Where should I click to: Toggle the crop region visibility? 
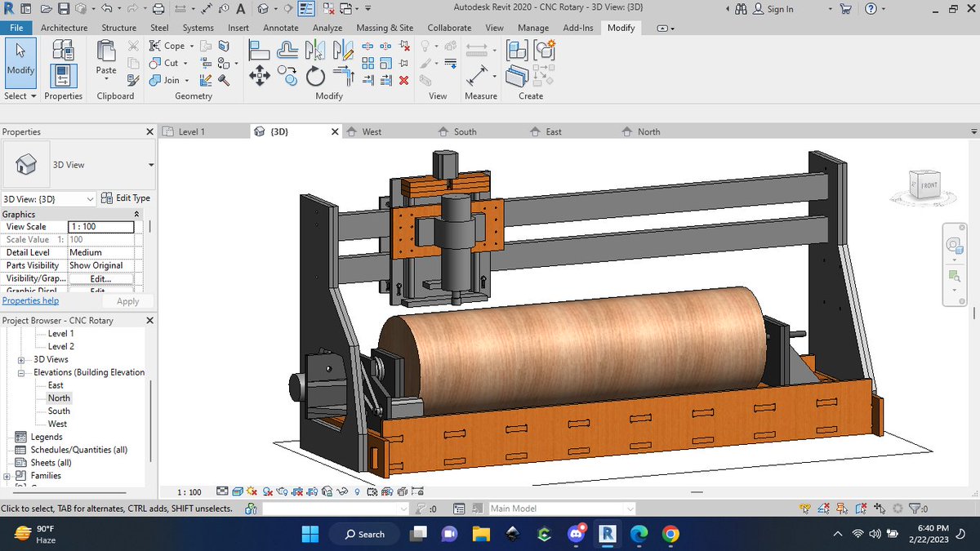click(311, 491)
